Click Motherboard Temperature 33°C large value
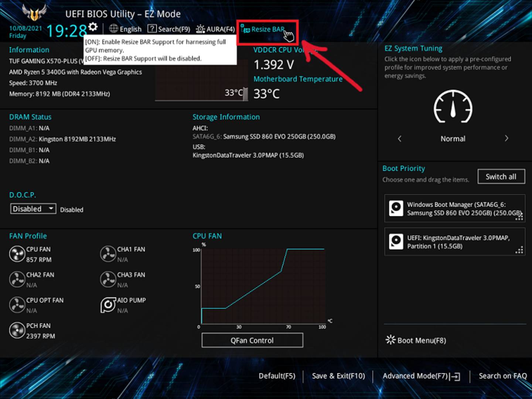532x399 pixels. (266, 94)
